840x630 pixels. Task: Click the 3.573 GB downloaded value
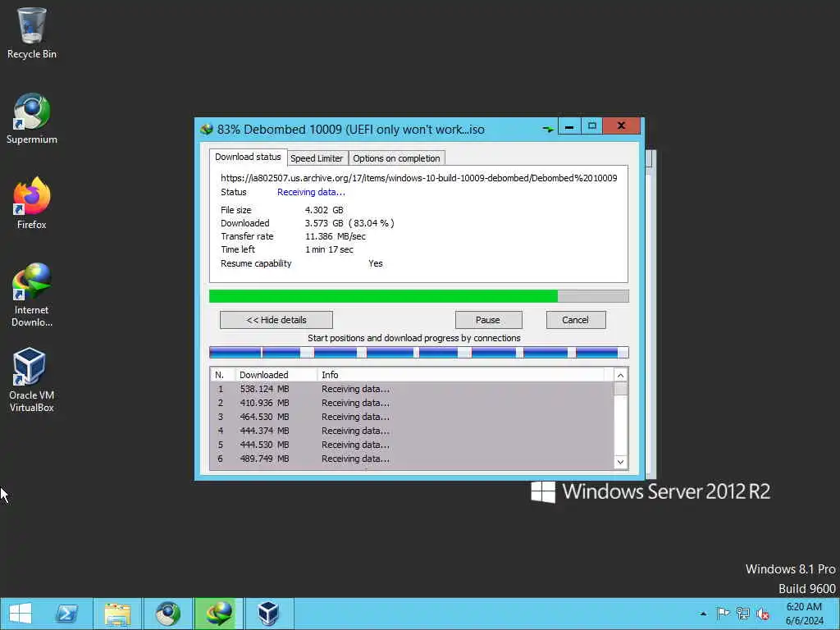349,223
